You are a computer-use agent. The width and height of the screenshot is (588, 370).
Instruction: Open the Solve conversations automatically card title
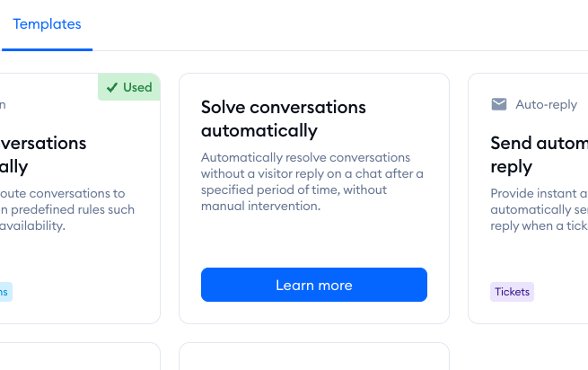283,119
